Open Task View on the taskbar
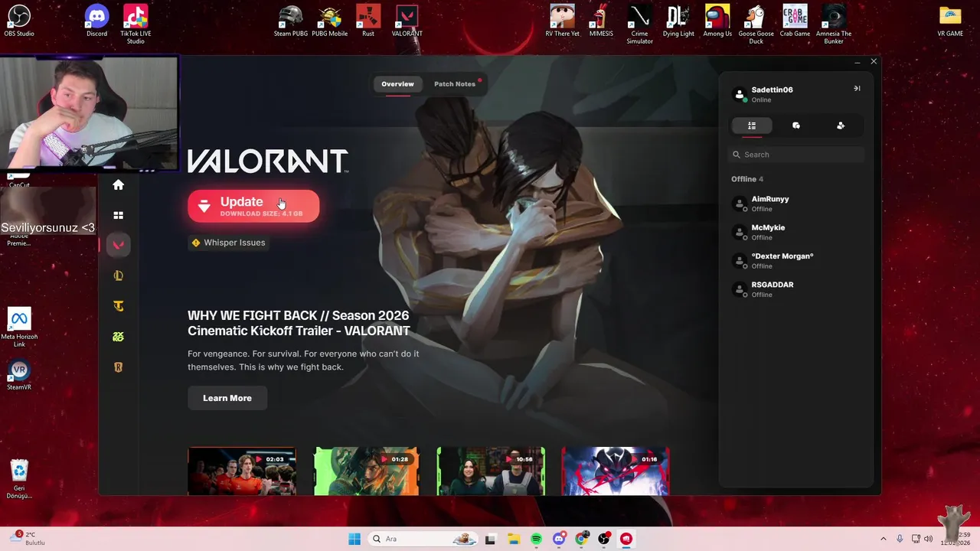 click(x=490, y=539)
